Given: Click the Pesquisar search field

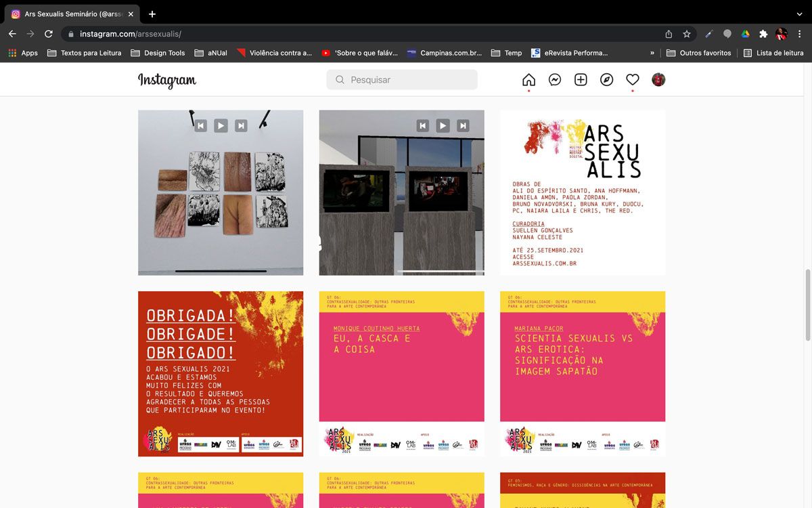Looking at the screenshot, I should [402, 80].
